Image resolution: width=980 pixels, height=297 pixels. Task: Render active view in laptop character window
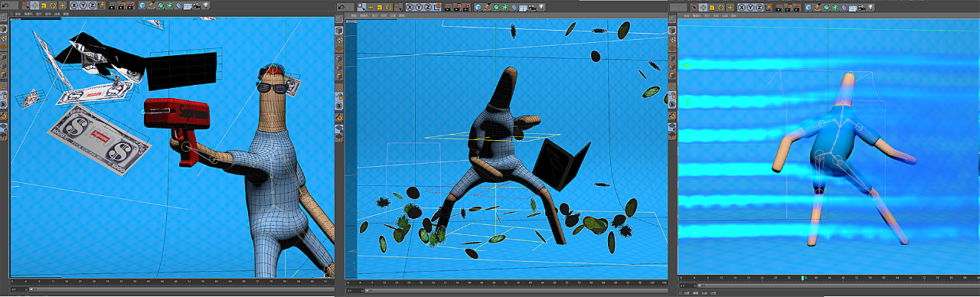coord(448,7)
